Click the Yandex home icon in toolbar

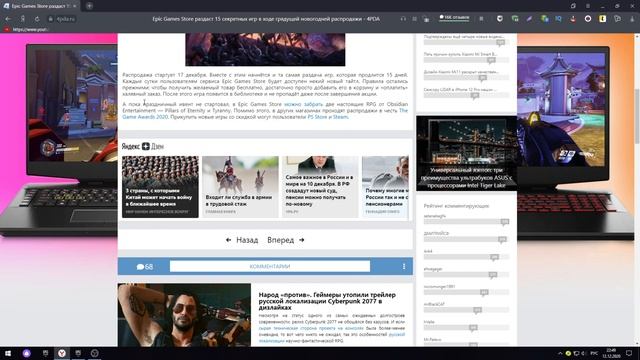[x=22, y=19]
